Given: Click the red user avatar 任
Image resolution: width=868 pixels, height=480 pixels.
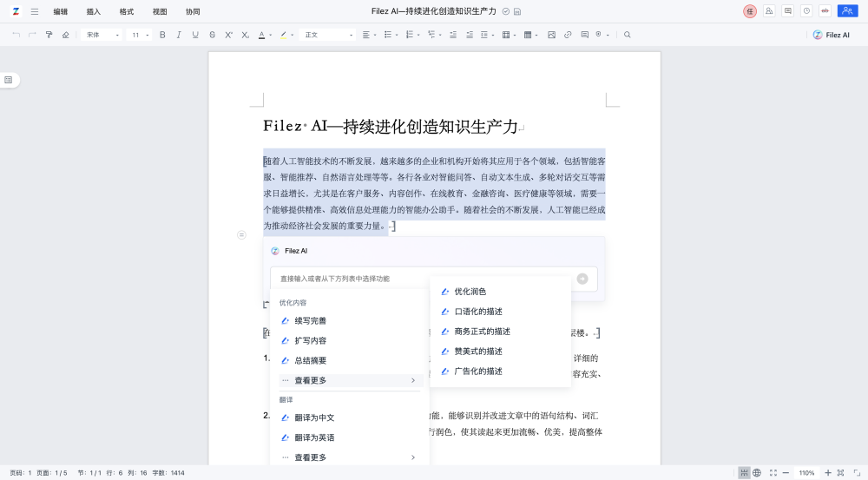Looking at the screenshot, I should click(750, 11).
